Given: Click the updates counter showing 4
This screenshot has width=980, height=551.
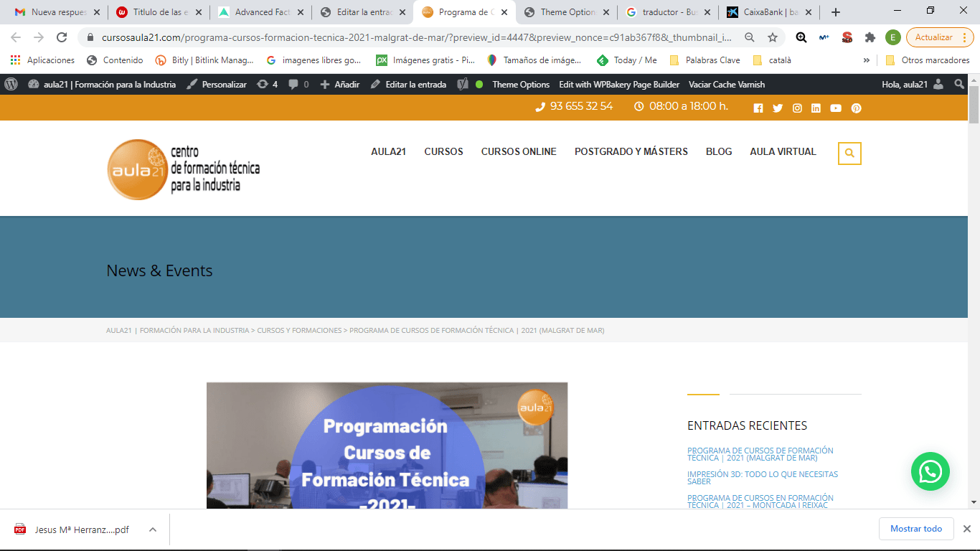Looking at the screenshot, I should click(268, 84).
